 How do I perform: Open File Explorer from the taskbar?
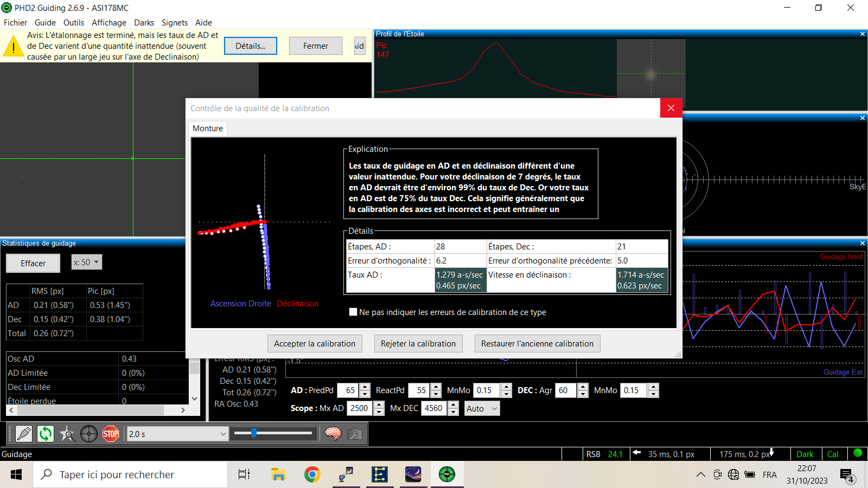pyautogui.click(x=278, y=474)
